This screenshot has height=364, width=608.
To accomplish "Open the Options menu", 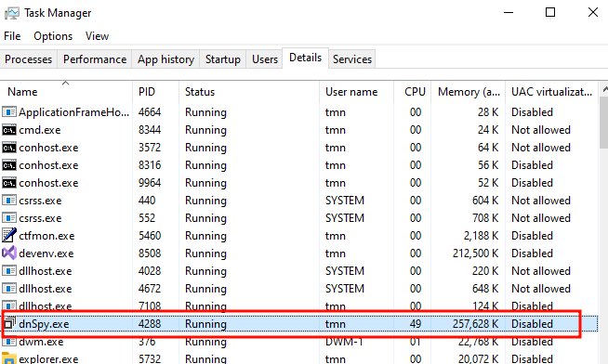I will pos(53,36).
